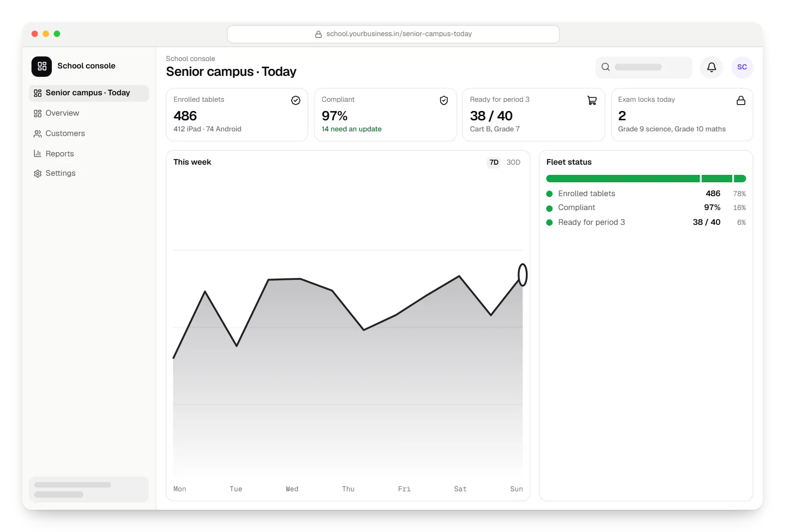
Task: Open the Customers section
Action: click(x=89, y=134)
